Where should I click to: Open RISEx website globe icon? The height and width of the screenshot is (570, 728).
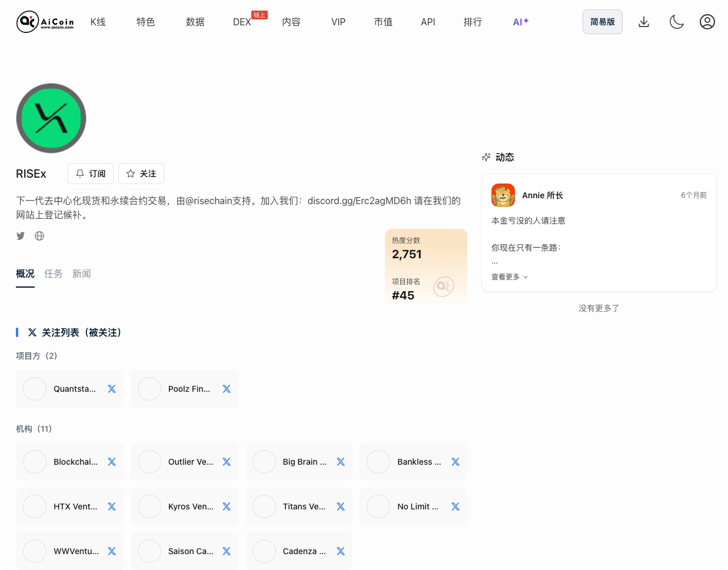click(39, 236)
